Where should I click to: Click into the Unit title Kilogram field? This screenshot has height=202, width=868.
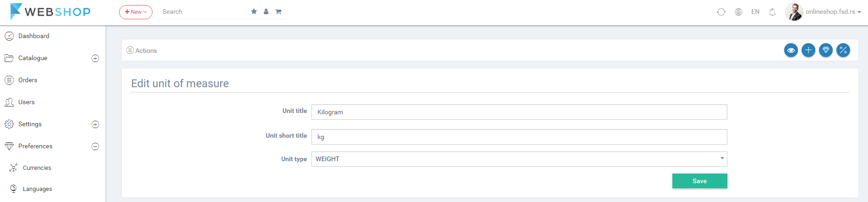pyautogui.click(x=519, y=112)
